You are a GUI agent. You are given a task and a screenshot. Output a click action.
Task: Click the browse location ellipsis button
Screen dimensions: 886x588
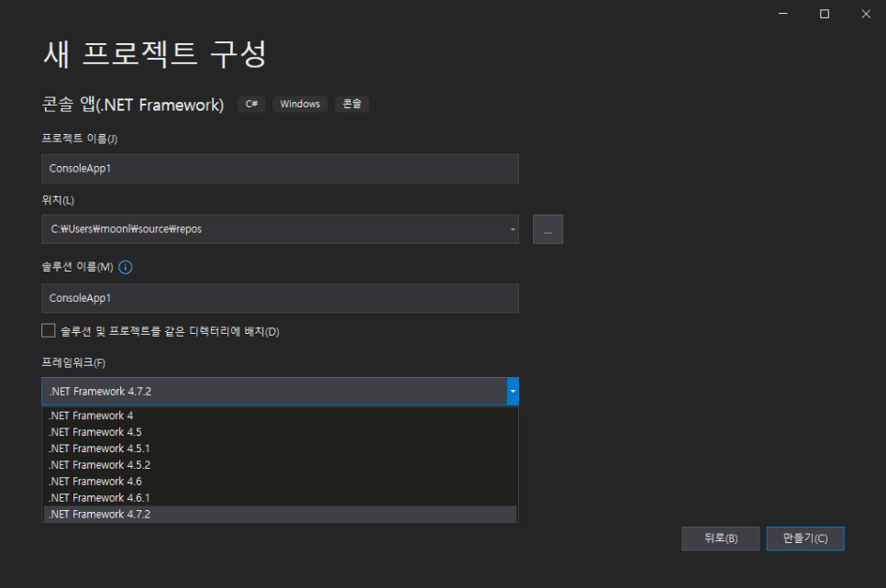point(548,229)
